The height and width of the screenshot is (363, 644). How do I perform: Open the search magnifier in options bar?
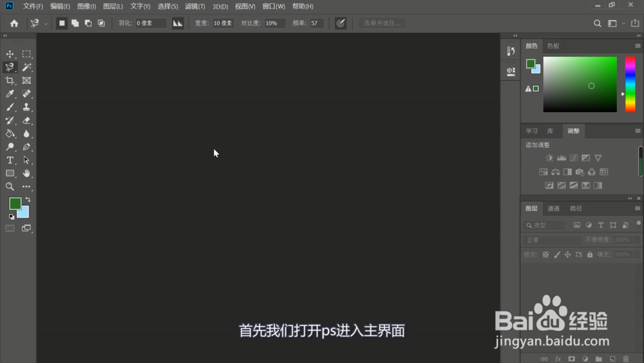pyautogui.click(x=597, y=23)
